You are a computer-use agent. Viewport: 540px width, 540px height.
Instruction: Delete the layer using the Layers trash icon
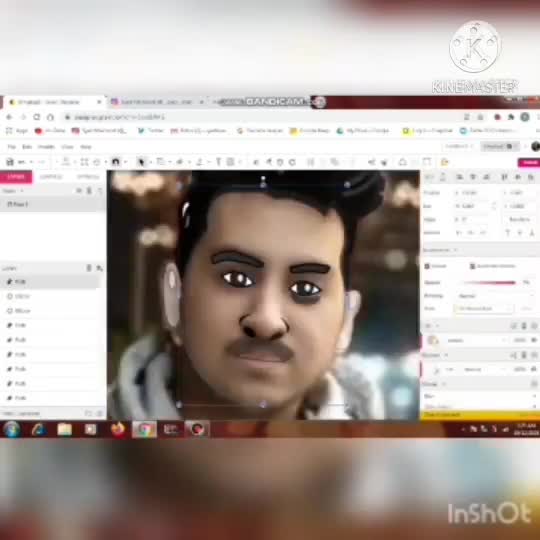pos(89,268)
